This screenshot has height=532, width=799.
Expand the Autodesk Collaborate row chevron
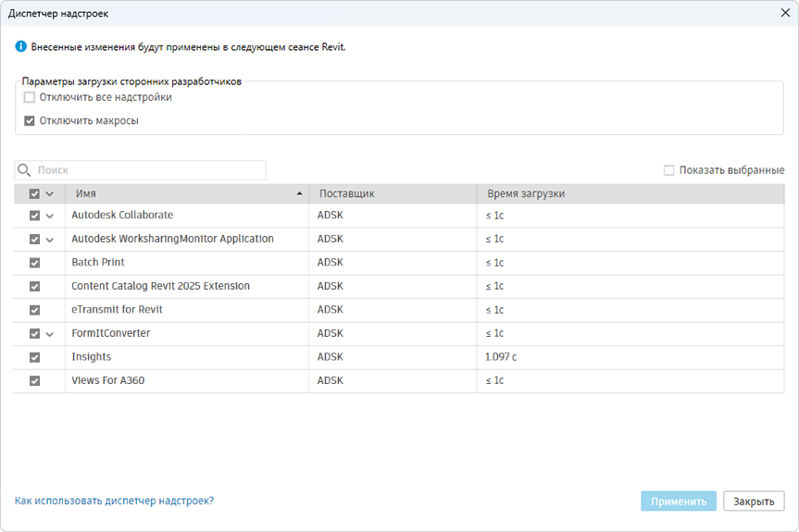pos(49,216)
